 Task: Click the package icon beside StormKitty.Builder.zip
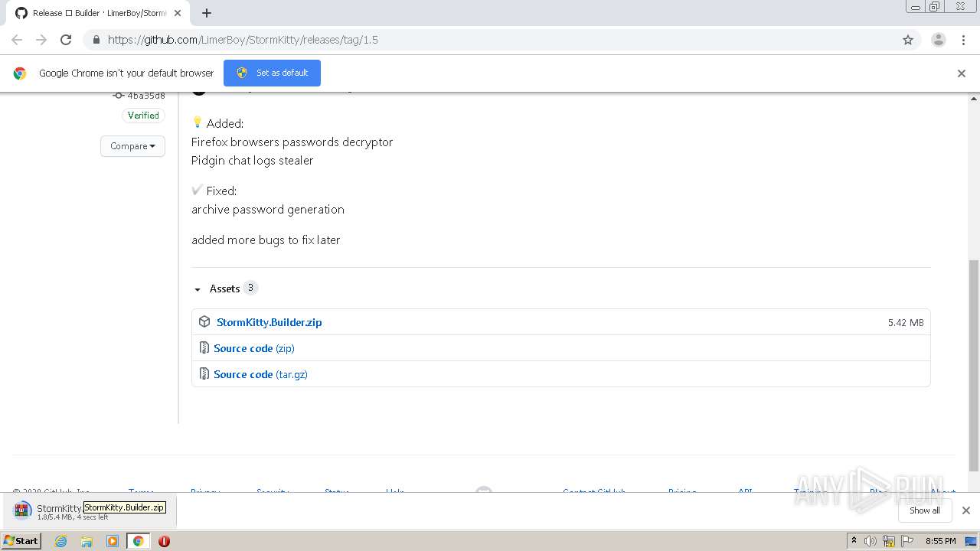tap(204, 322)
